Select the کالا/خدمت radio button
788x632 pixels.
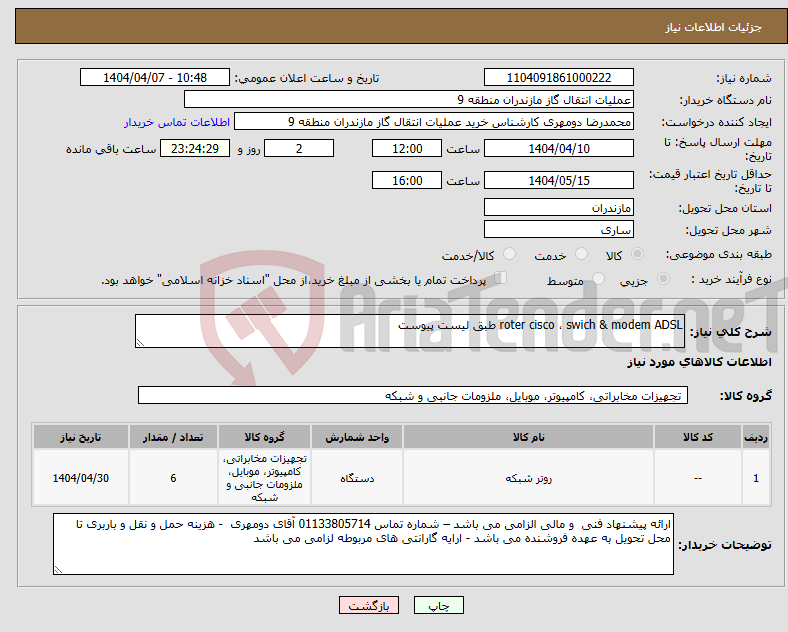(509, 254)
